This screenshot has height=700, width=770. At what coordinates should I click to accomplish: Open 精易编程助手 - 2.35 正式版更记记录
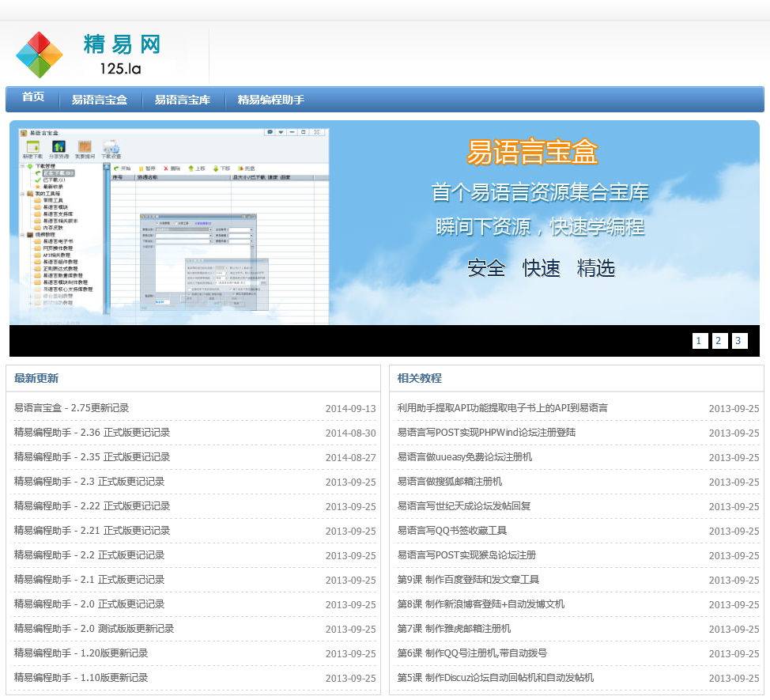coord(92,457)
